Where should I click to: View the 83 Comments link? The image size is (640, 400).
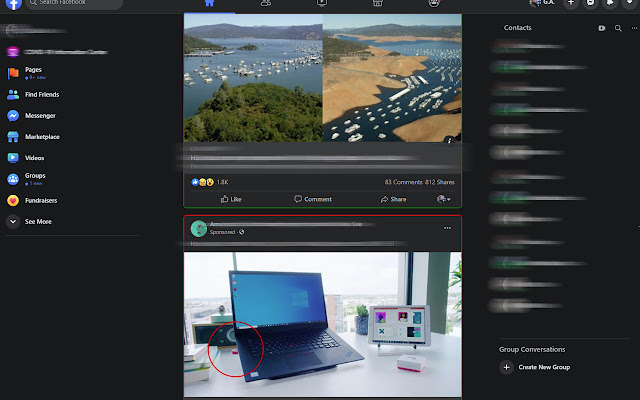coord(402,182)
